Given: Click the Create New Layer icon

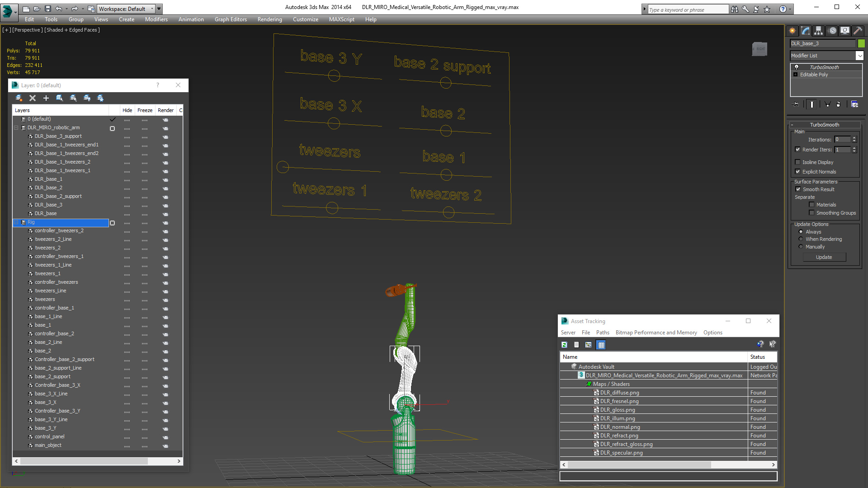Looking at the screenshot, I should coord(19,98).
